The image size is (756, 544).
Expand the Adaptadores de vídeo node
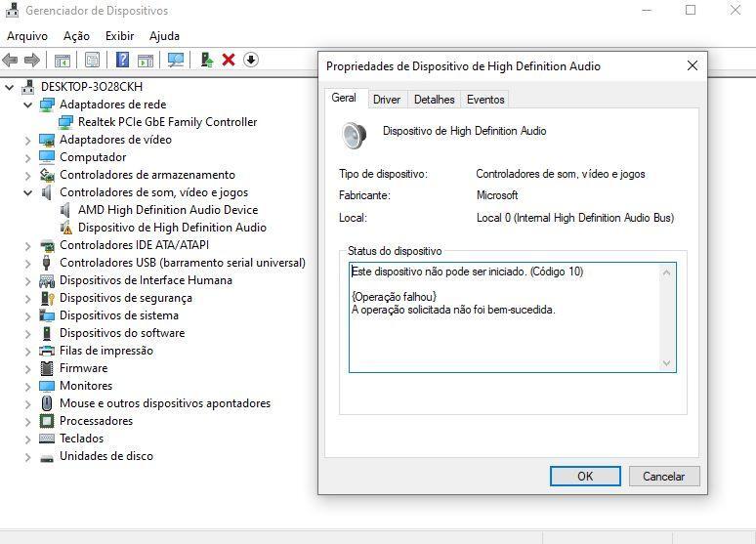point(28,141)
